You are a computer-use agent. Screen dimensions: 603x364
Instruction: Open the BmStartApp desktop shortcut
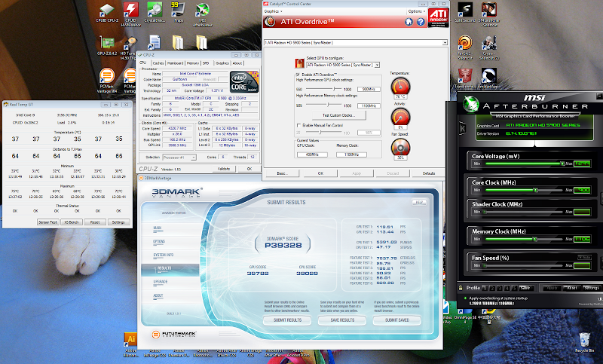coord(488,78)
